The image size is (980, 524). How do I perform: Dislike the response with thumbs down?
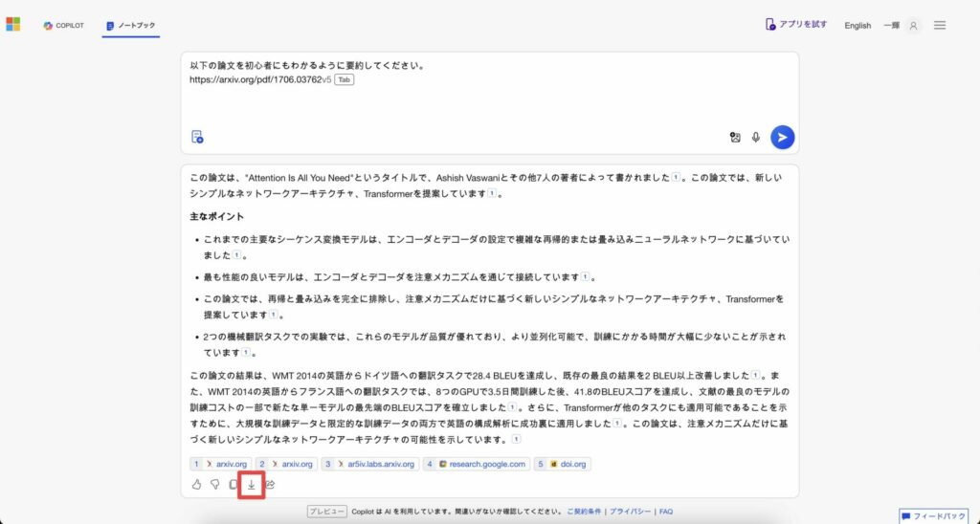pos(215,484)
